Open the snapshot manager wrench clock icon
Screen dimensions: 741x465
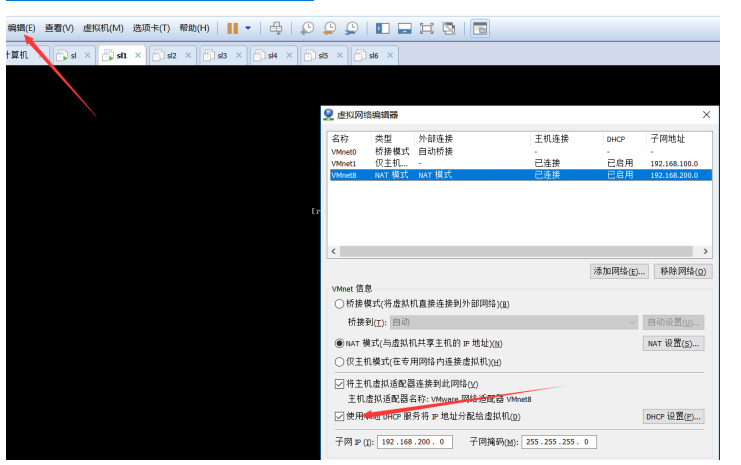tap(352, 28)
